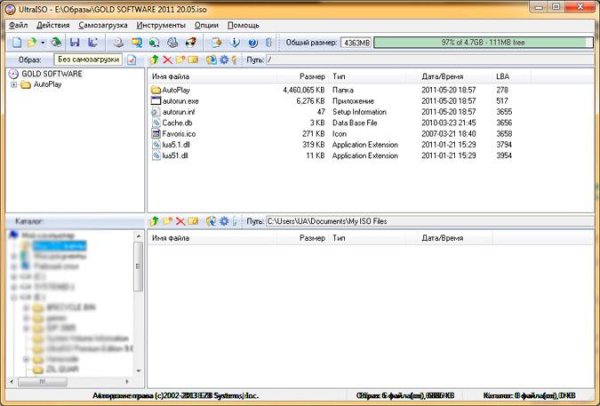
Task: Click the Open file folder icon
Action: pyautogui.click(x=32, y=42)
